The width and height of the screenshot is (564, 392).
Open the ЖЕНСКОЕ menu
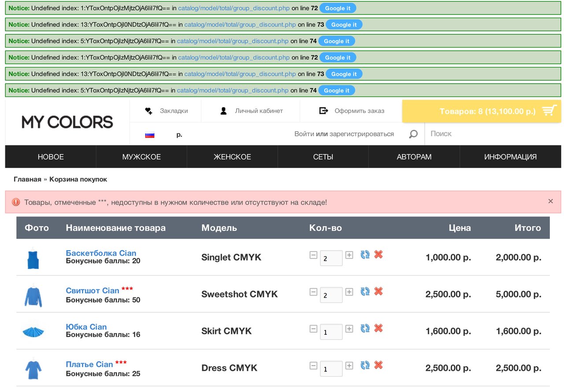[232, 157]
